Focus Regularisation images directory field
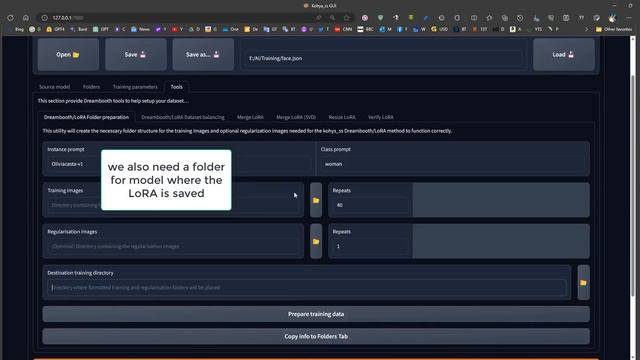This screenshot has height=360, width=640. click(x=173, y=246)
